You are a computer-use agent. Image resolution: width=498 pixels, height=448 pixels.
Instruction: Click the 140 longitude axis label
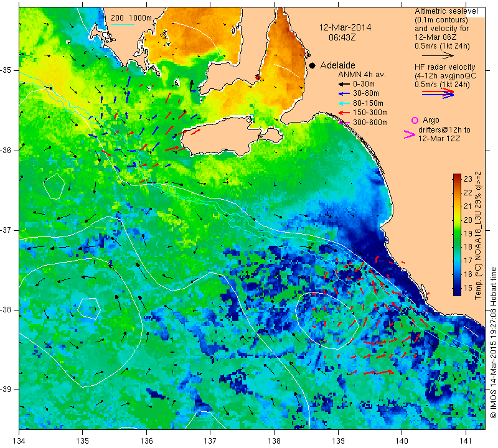402,441
